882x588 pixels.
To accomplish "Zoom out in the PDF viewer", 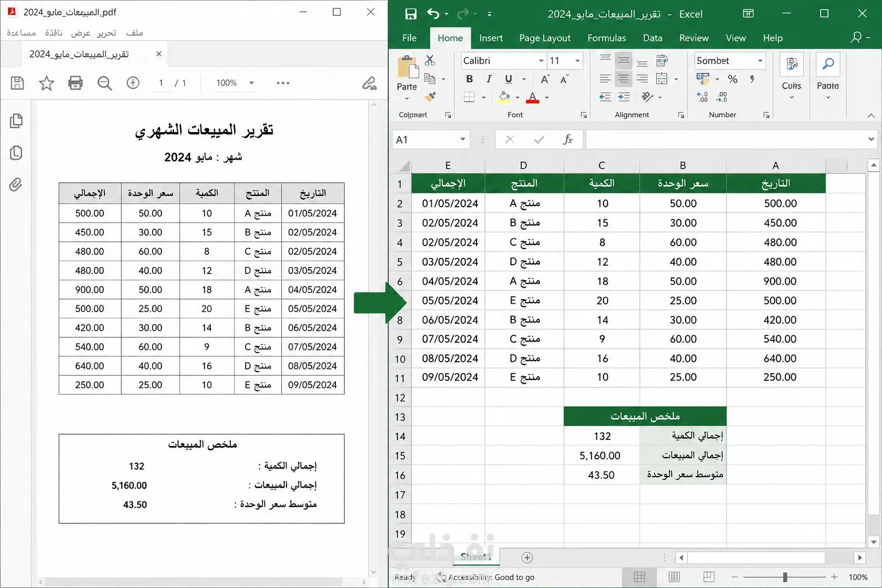I will click(105, 83).
